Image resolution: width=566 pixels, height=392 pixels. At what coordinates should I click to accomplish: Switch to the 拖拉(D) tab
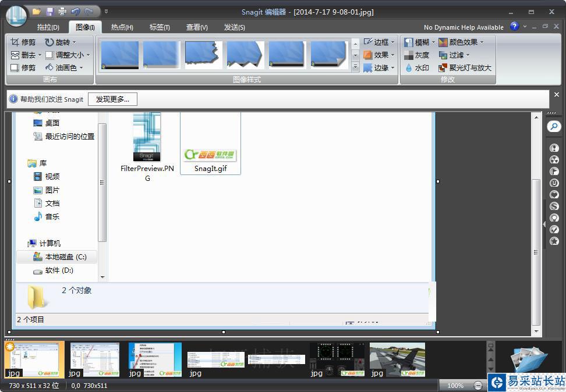48,27
